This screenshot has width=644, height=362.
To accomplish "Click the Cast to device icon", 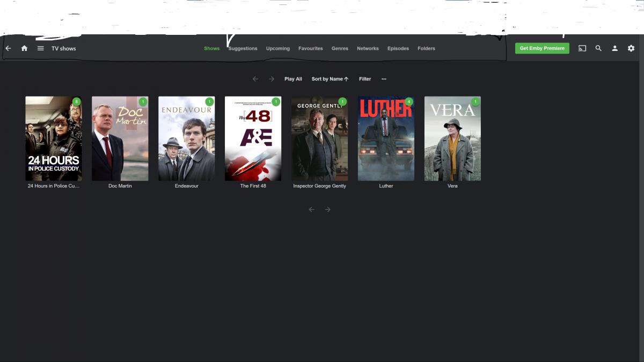I will pyautogui.click(x=582, y=48).
